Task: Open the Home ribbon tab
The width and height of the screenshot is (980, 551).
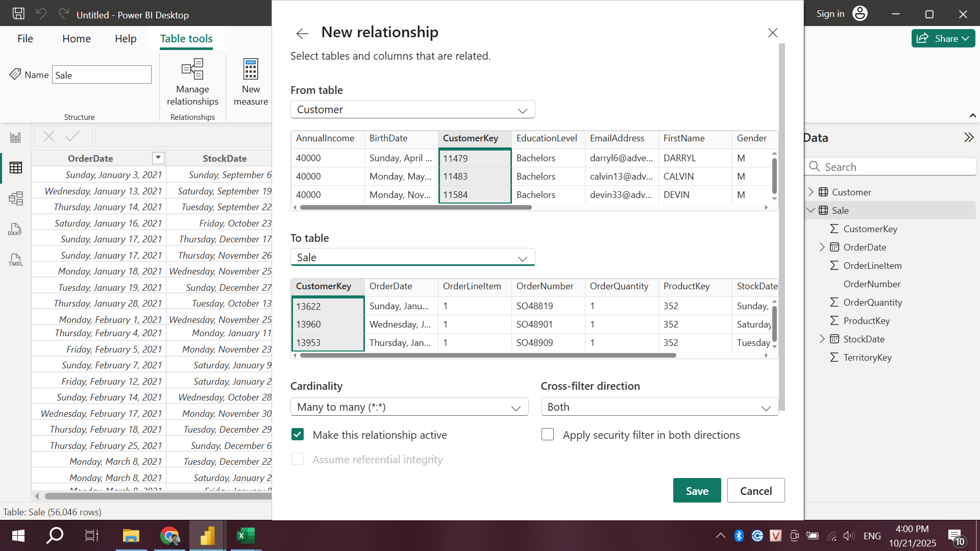Action: 77,39
